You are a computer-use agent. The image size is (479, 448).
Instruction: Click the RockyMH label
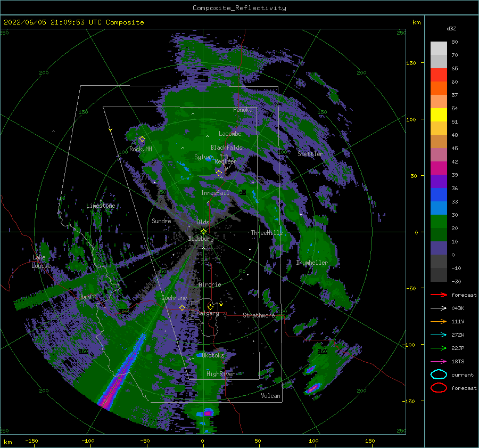click(x=141, y=149)
